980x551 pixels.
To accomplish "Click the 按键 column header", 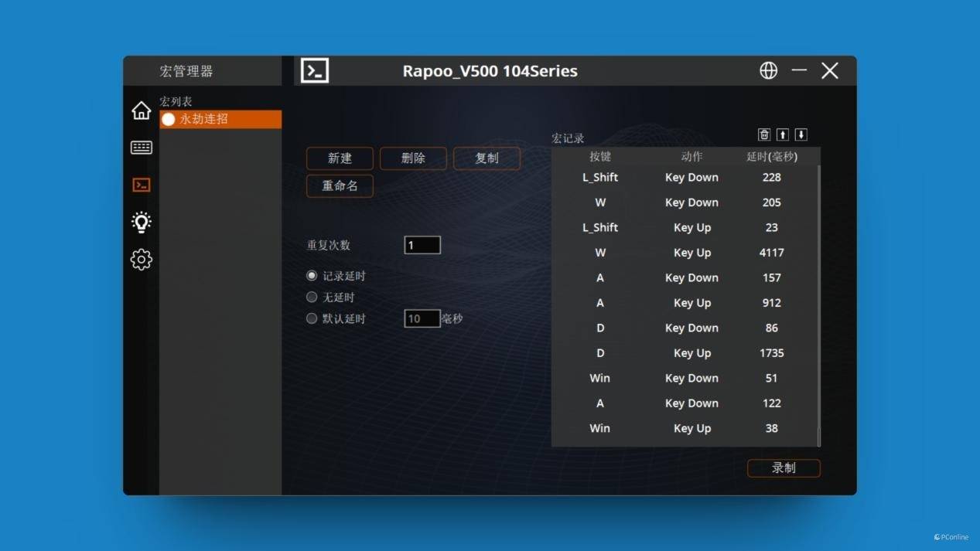I will 600,156.
